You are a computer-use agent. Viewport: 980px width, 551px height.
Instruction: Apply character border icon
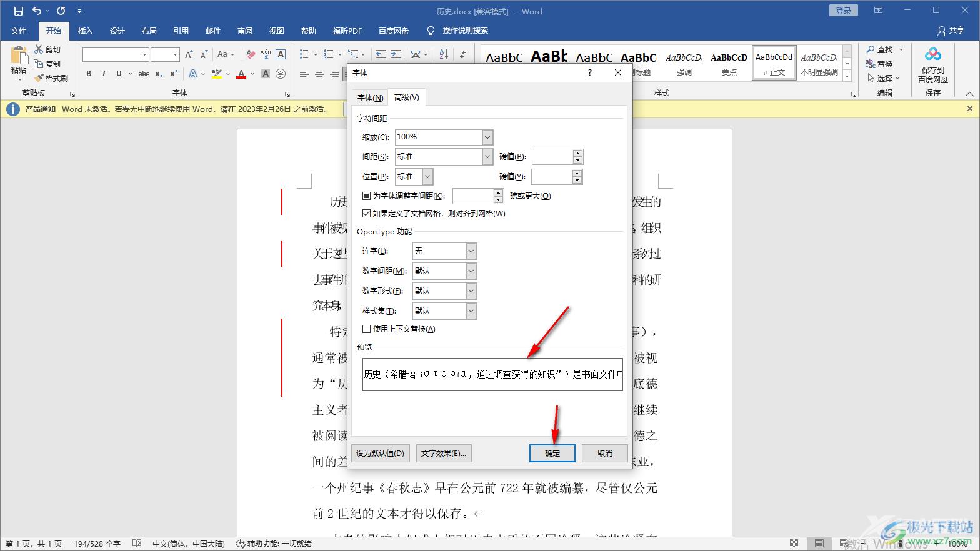(x=281, y=54)
